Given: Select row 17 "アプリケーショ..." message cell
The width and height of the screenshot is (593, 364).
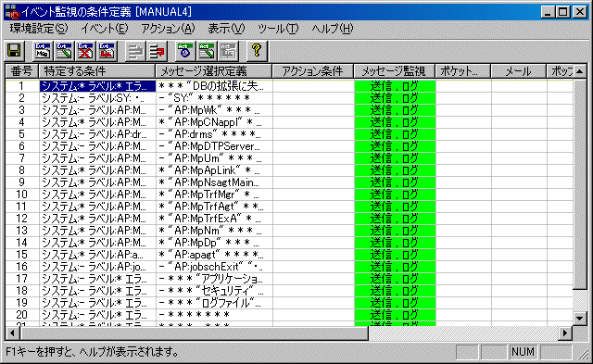Looking at the screenshot, I should pos(214,279).
